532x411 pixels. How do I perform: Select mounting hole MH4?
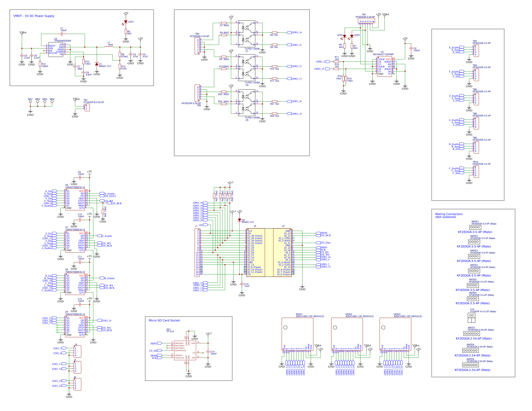pos(52,102)
